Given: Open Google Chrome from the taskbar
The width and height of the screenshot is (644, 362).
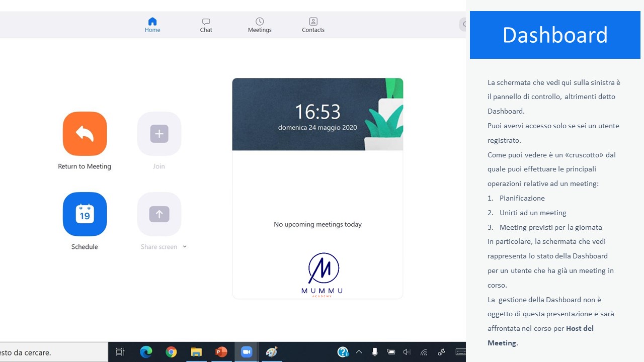Looking at the screenshot, I should coord(171,352).
